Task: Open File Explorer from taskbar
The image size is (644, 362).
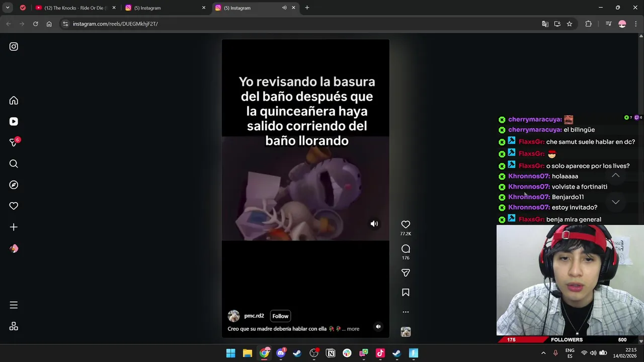Action: pyautogui.click(x=247, y=353)
